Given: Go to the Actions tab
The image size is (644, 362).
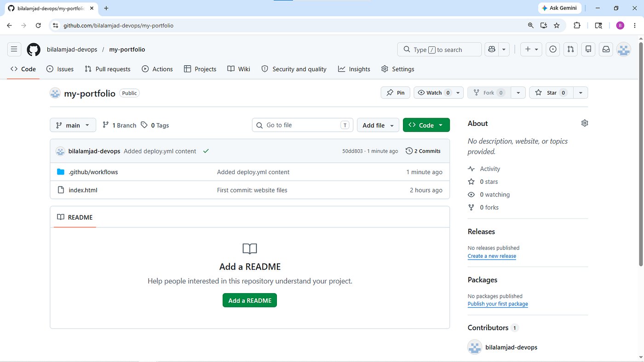Looking at the screenshot, I should tap(157, 69).
